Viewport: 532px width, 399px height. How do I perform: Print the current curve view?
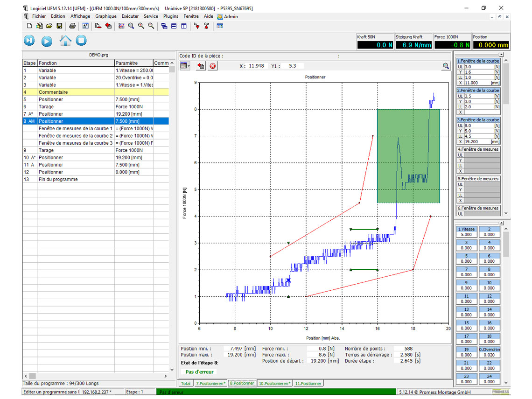click(x=72, y=26)
